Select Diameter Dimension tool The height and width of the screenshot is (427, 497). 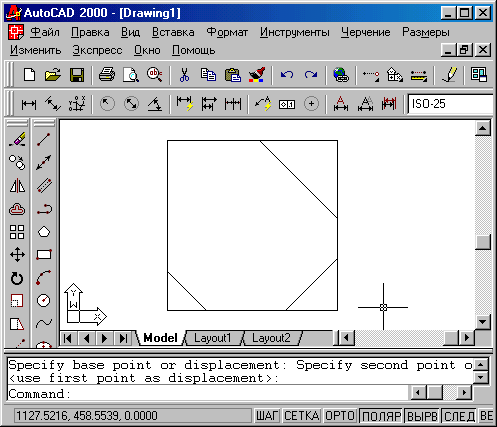tap(131, 104)
